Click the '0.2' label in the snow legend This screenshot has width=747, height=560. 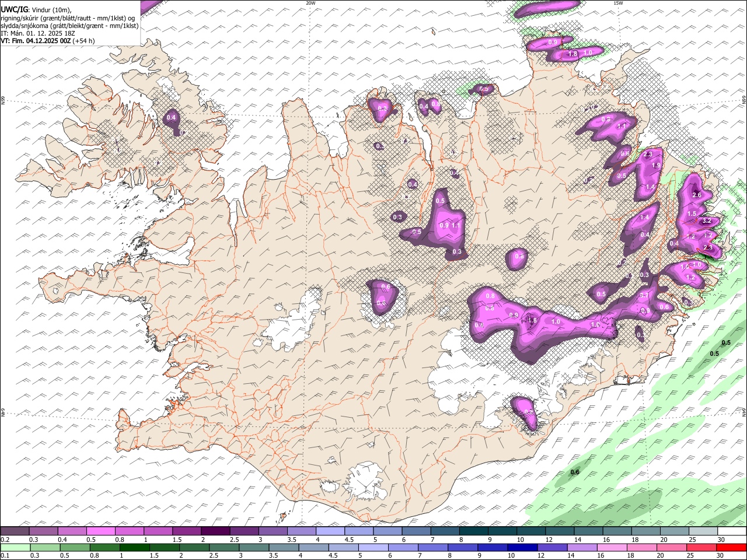tap(5, 540)
